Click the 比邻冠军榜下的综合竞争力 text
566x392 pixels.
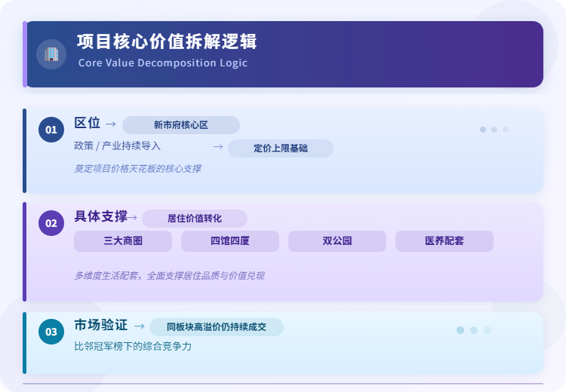[133, 346]
